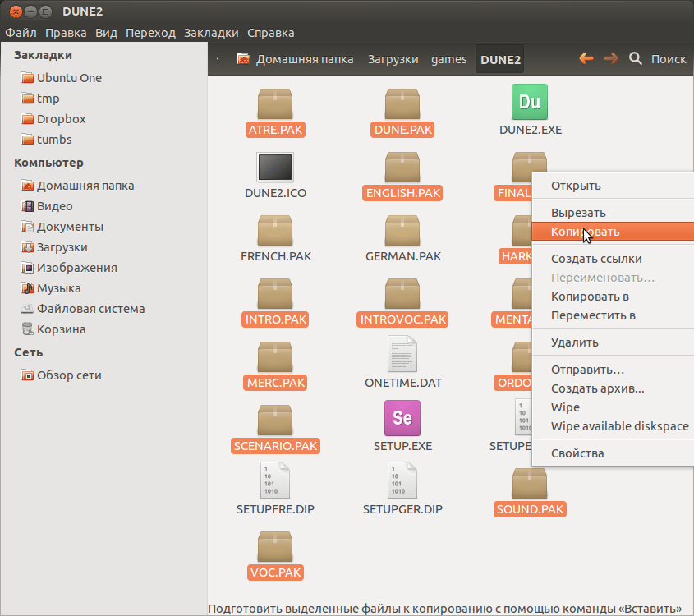Select the ATRE.PAK package icon
This screenshot has height=616, width=694.
(x=275, y=104)
